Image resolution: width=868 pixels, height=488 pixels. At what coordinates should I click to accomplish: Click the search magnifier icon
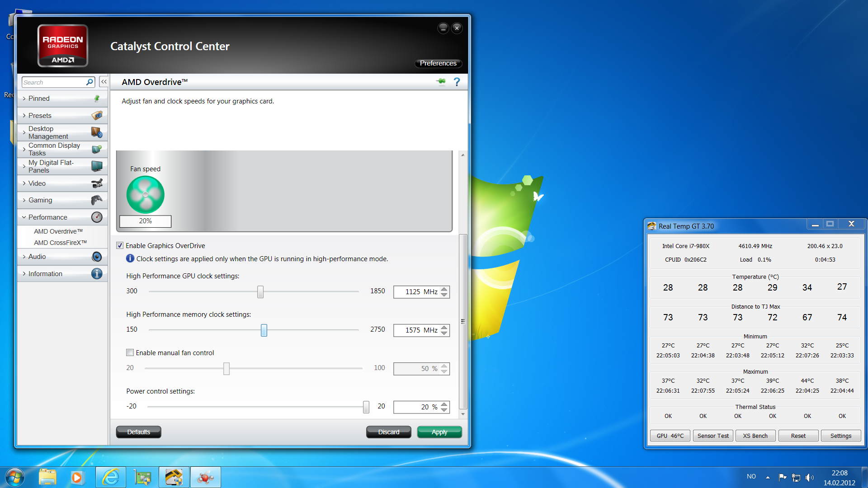90,82
